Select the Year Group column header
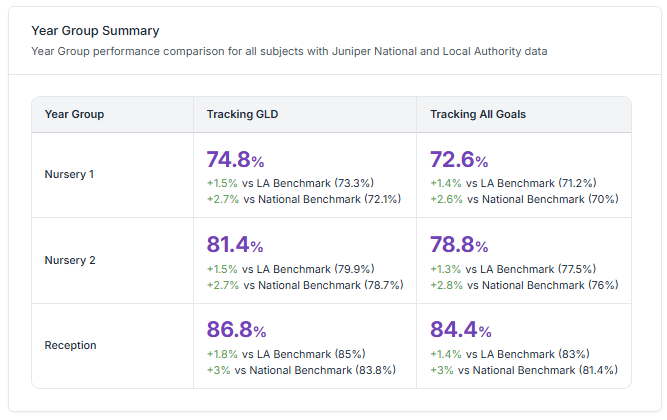This screenshot has height=420, width=667. (x=74, y=114)
